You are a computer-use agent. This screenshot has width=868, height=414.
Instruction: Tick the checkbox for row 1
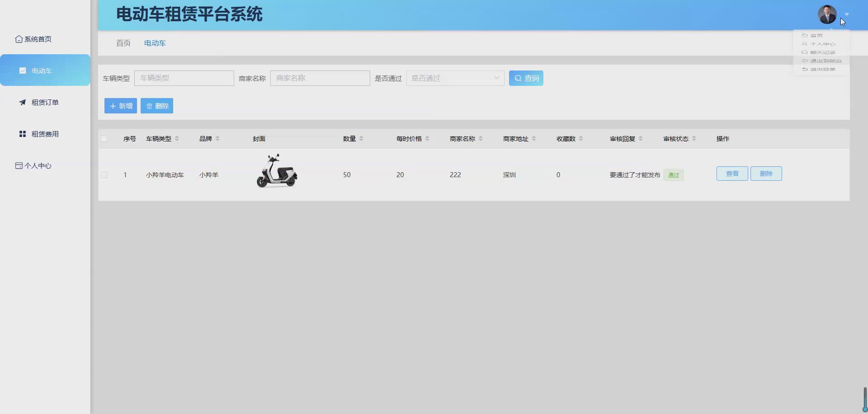click(104, 175)
